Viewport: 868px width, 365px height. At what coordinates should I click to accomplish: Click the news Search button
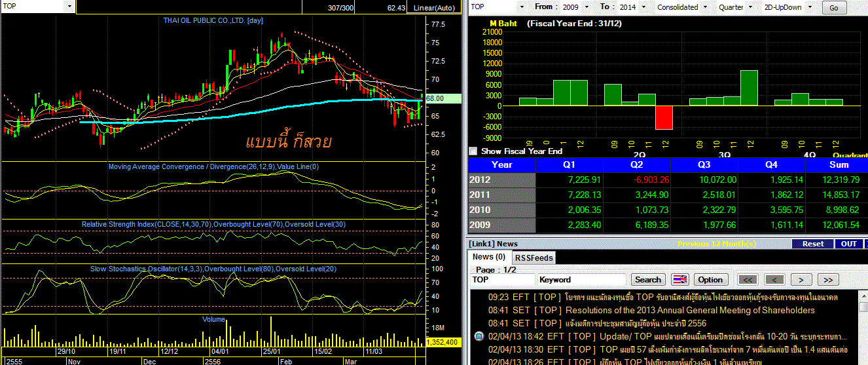[648, 280]
